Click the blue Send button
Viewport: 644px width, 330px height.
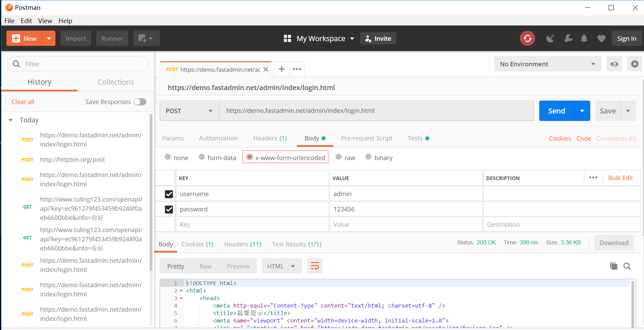557,111
